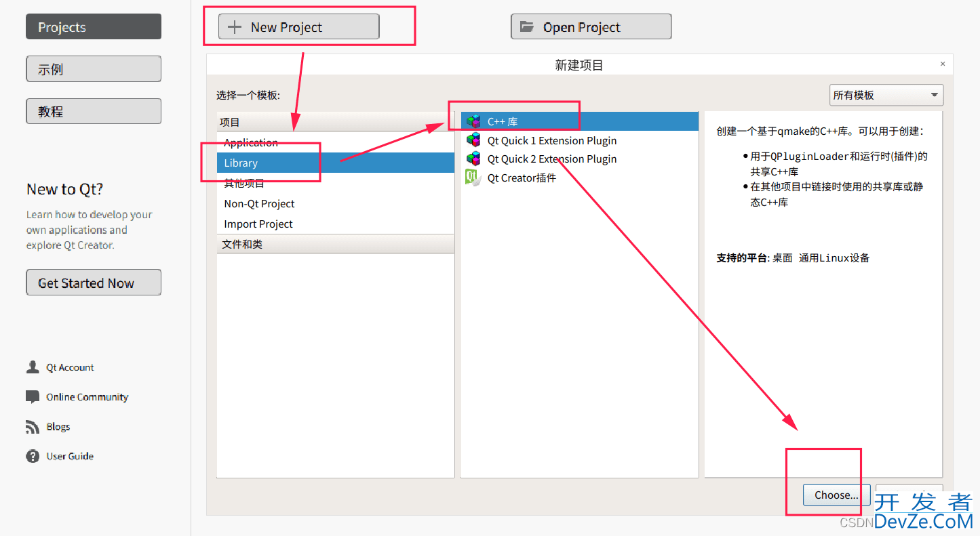Click the folder icon on Open Project
Screen dimensions: 980x536
tap(526, 27)
